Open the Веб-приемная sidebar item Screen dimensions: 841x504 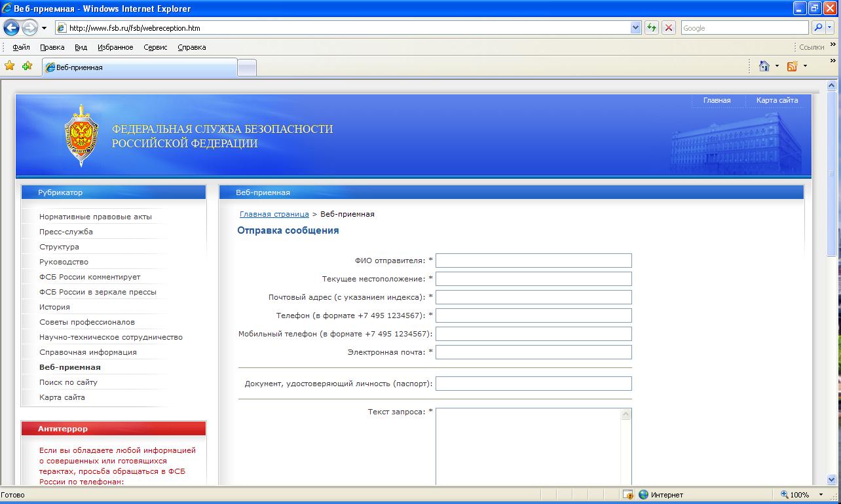(70, 367)
